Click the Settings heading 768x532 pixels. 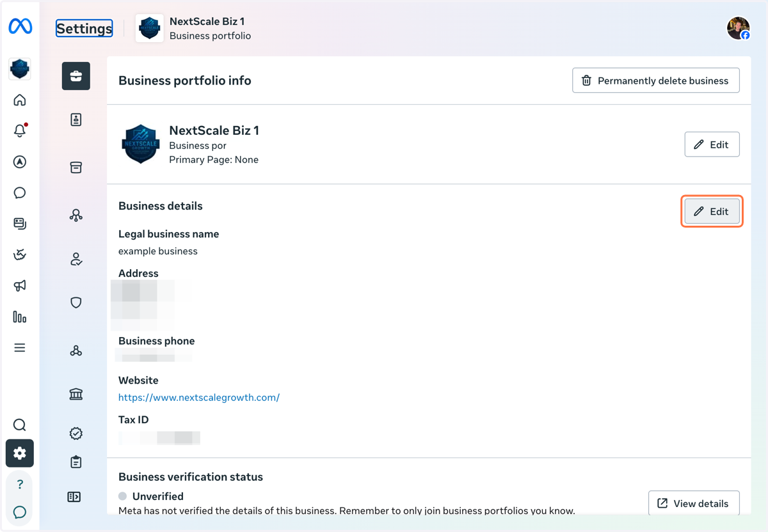click(x=84, y=28)
